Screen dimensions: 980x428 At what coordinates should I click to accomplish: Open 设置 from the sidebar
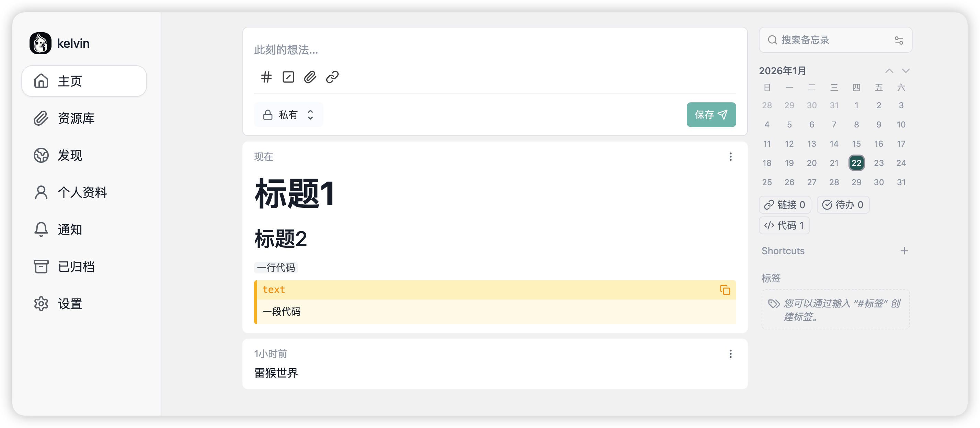tap(70, 304)
